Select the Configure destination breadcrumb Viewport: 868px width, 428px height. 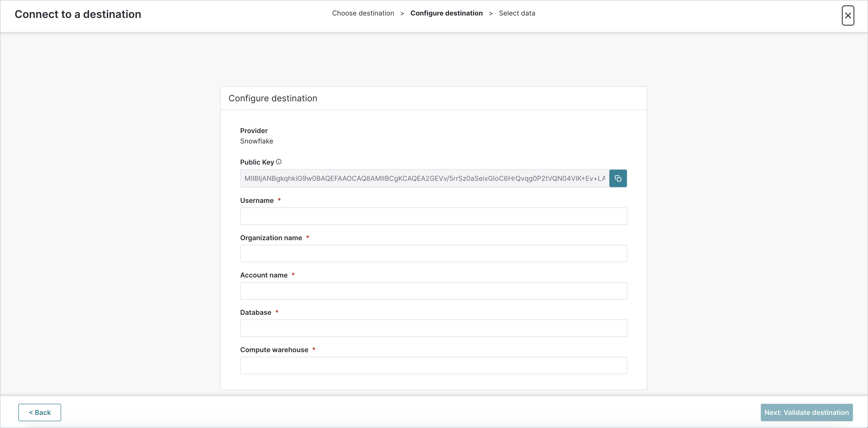tap(446, 13)
